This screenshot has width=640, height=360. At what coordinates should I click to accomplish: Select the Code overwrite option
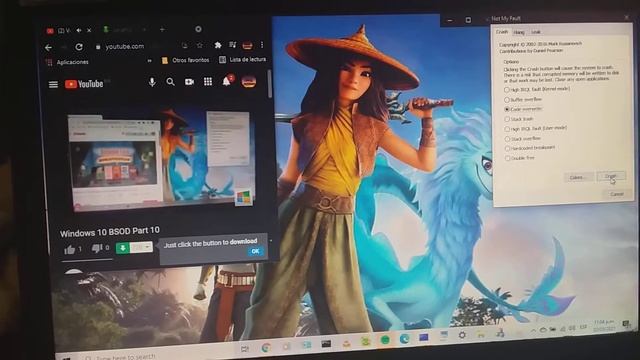(523, 109)
